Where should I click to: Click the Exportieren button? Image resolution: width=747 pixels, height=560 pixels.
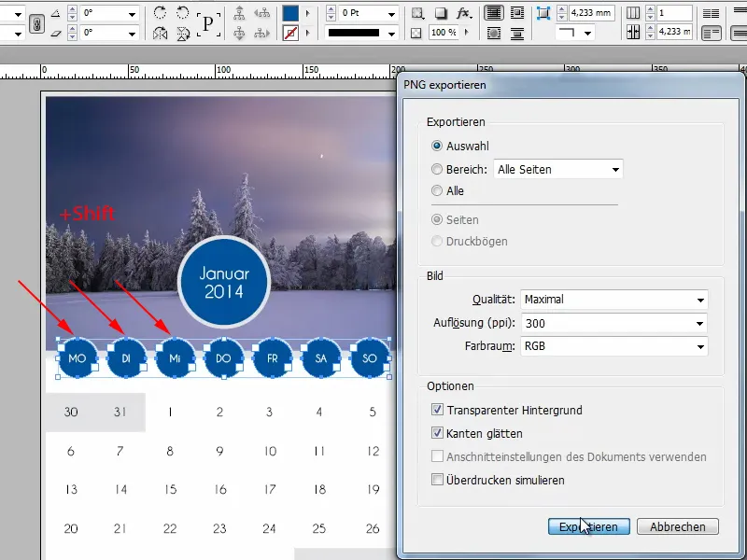click(589, 526)
